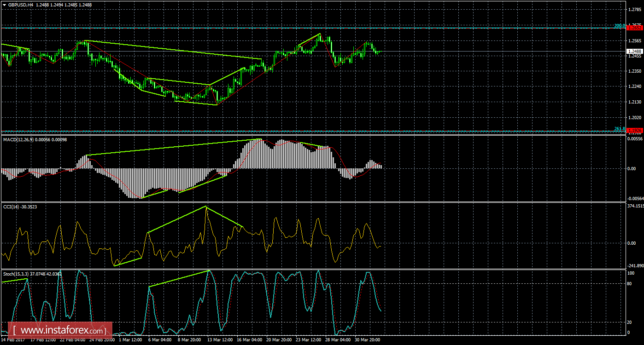Click the 14 Feb 2017 date label

click(13, 340)
